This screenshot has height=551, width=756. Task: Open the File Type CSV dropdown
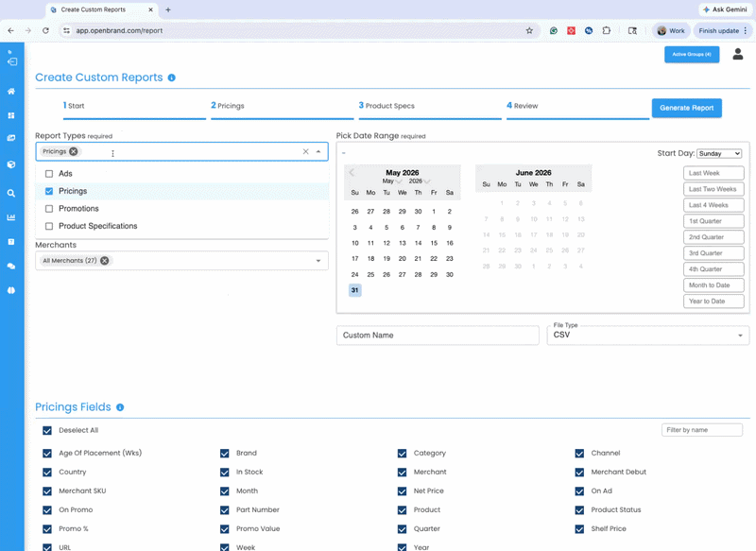coord(648,335)
